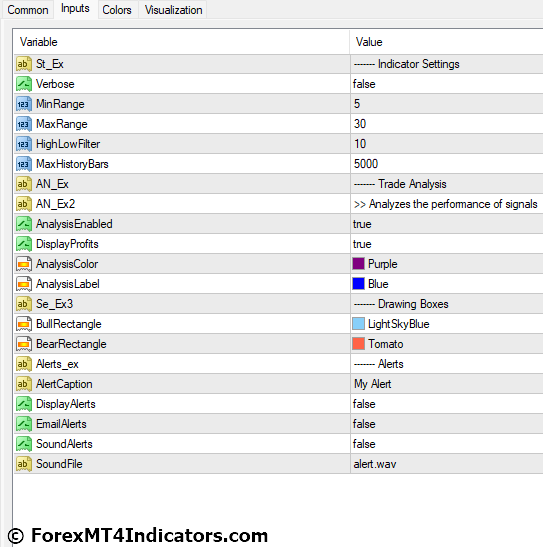Image resolution: width=543 pixels, height=547 pixels.
Task: Select the BullRectangle variable name
Action: point(69,324)
